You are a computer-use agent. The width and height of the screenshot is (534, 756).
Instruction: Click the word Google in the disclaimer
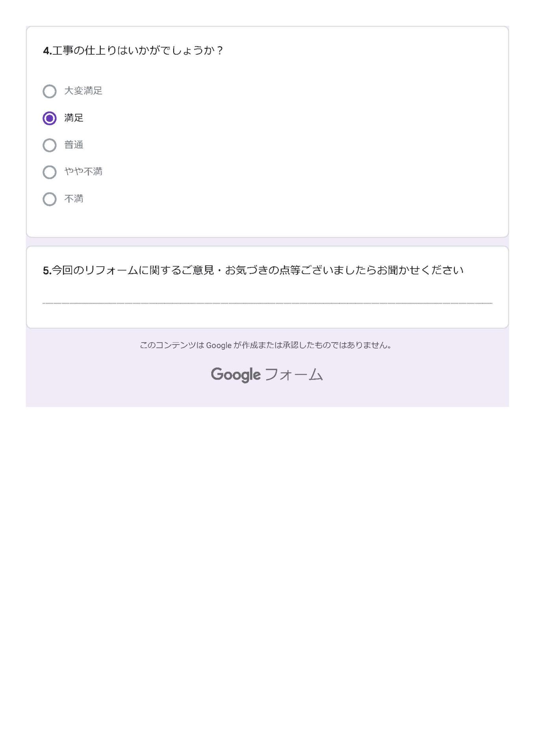[219, 346]
